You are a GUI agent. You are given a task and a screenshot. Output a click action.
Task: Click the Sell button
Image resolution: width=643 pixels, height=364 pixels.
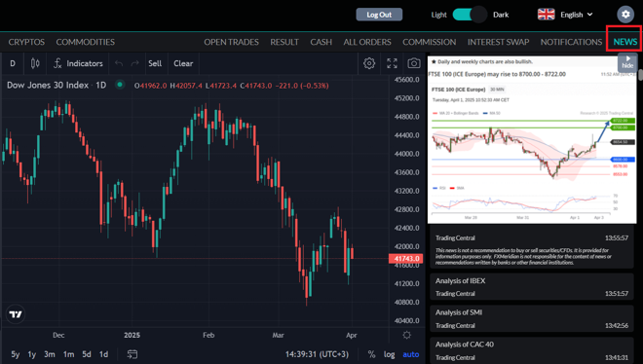click(155, 63)
